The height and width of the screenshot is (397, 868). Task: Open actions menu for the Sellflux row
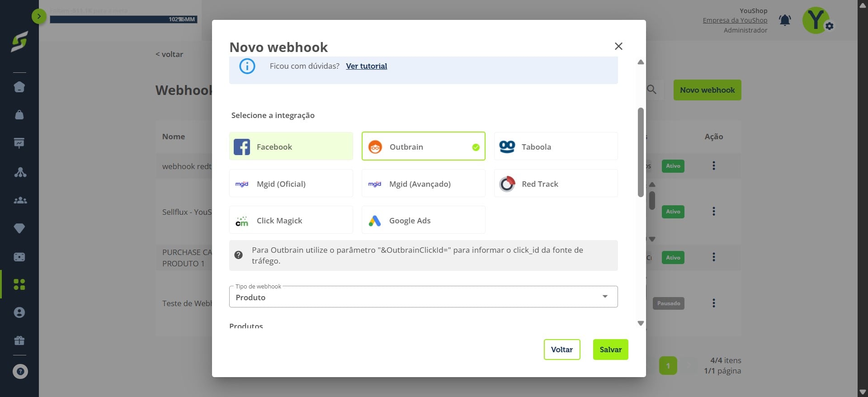[x=714, y=211]
